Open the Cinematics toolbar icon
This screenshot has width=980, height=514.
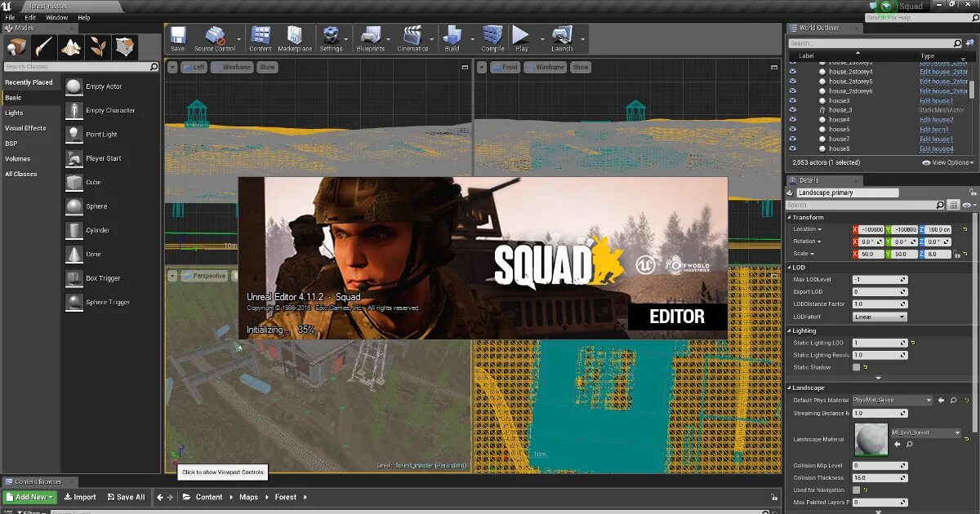(412, 38)
